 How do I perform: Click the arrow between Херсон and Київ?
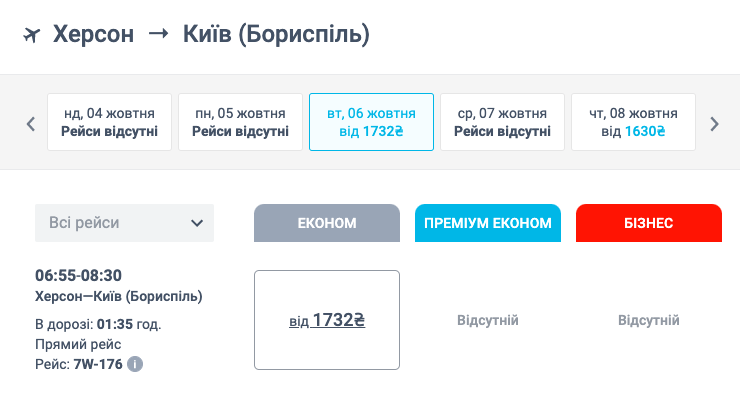click(159, 34)
